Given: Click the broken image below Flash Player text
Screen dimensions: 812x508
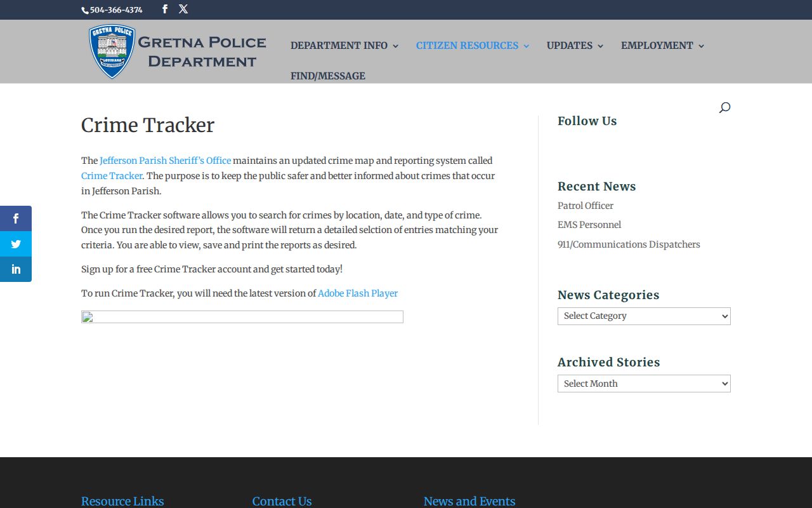Looking at the screenshot, I should tap(242, 317).
